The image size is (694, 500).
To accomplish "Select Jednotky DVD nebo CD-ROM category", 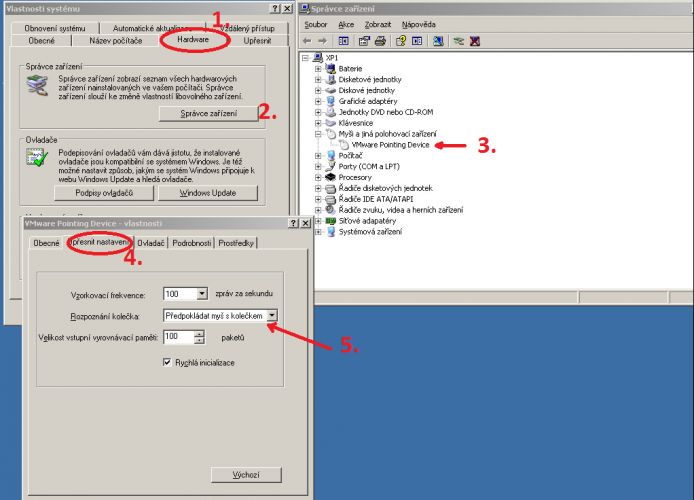I will [386, 112].
